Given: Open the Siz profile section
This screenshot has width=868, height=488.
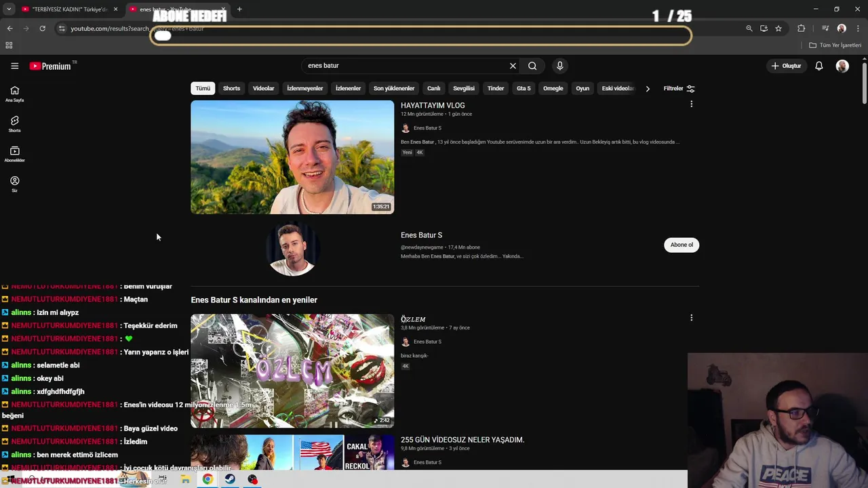Looking at the screenshot, I should pyautogui.click(x=14, y=184).
